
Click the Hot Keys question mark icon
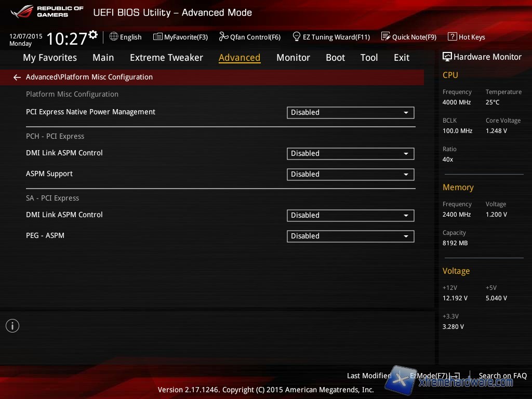(452, 37)
